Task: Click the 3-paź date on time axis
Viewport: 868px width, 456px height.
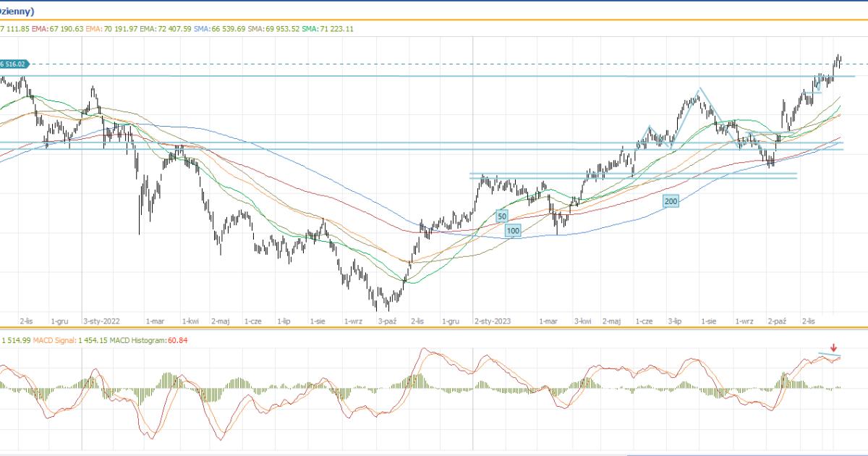Action: [x=386, y=320]
